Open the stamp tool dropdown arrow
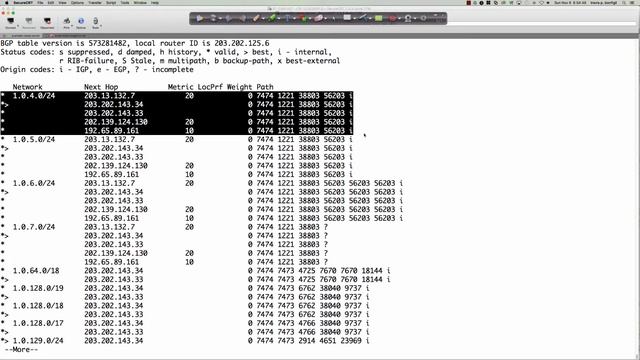 coord(415,19)
